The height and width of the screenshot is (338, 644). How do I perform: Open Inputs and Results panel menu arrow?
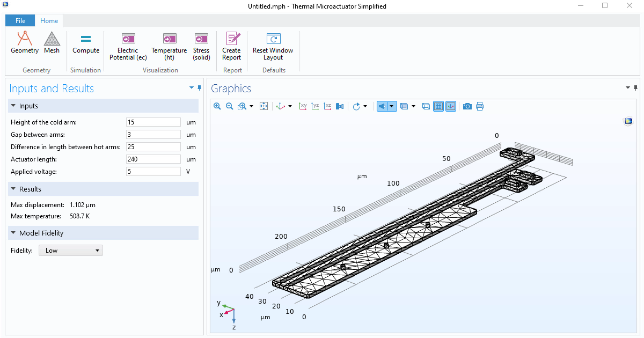tap(192, 88)
